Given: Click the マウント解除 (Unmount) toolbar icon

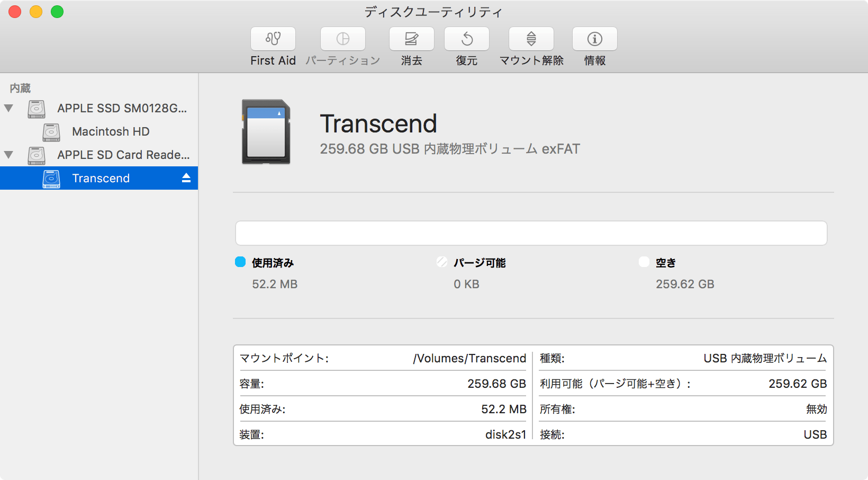Looking at the screenshot, I should (x=531, y=39).
